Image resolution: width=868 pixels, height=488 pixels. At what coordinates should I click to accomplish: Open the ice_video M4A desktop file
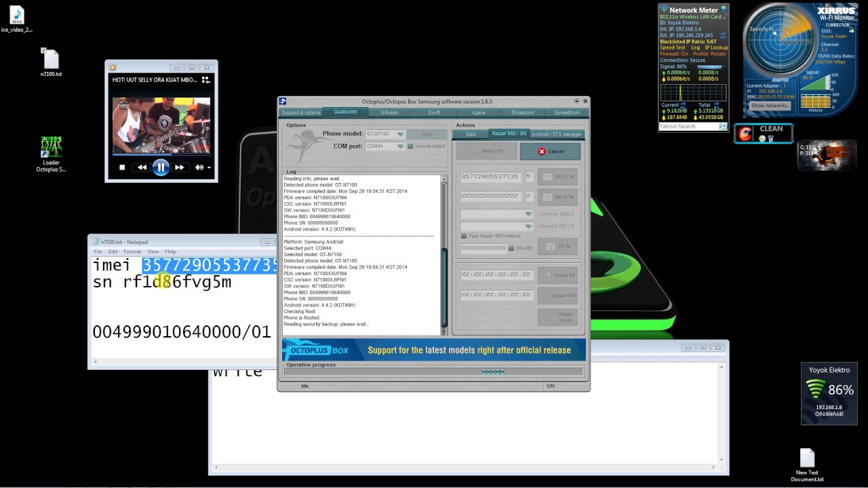[16, 20]
